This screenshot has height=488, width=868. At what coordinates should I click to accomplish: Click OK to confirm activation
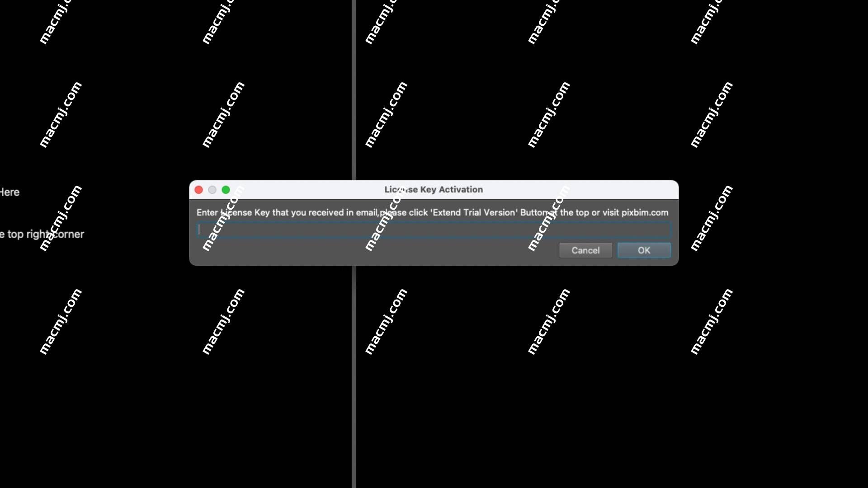coord(644,250)
